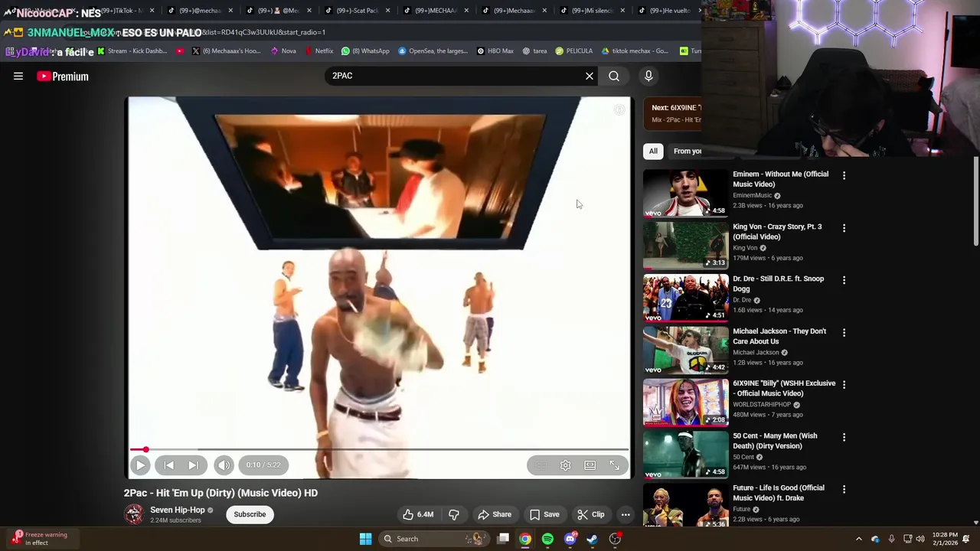Open the YouTube hamburger guide menu
The image size is (980, 551).
click(x=18, y=76)
